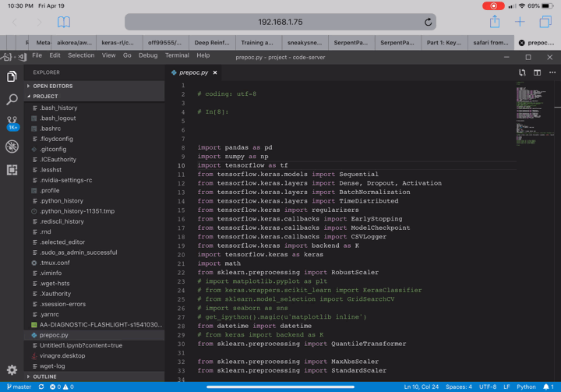Click the screen recording red indicator
Image resolution: width=561 pixels, height=392 pixels.
tap(493, 5)
